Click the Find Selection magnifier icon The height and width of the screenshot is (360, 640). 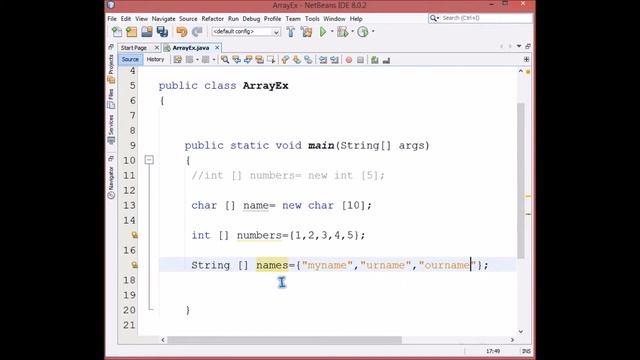(225, 60)
